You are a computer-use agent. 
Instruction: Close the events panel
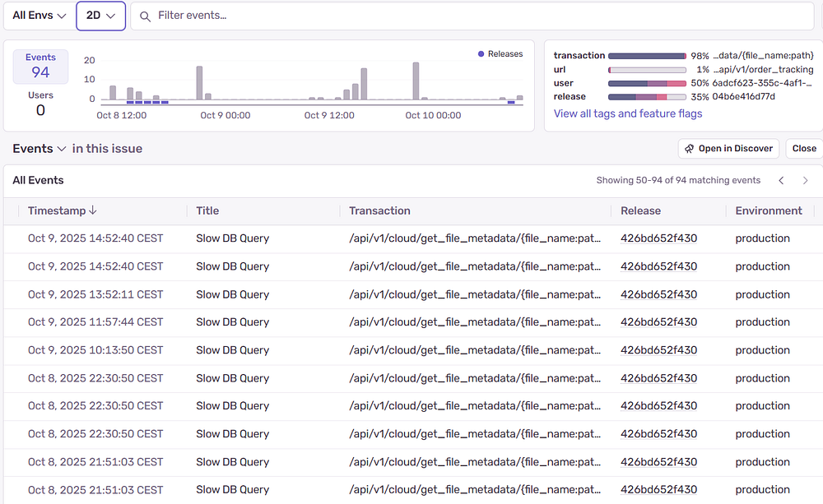coord(804,149)
